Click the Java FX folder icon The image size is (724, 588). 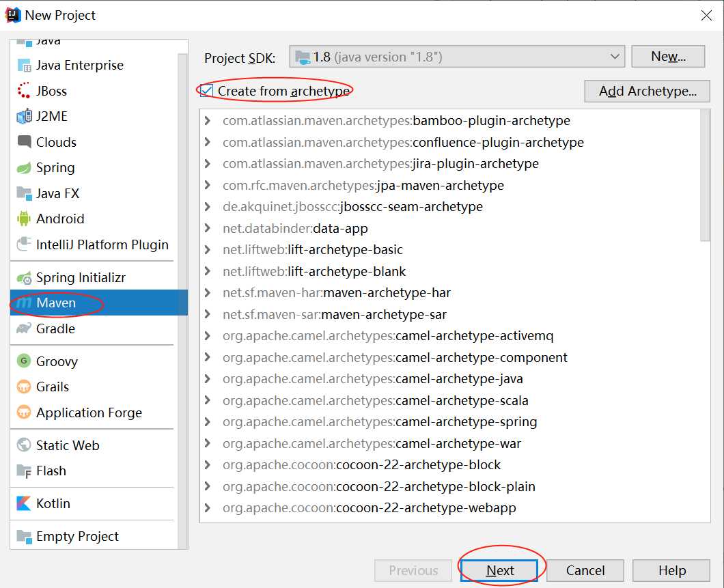pyautogui.click(x=23, y=193)
